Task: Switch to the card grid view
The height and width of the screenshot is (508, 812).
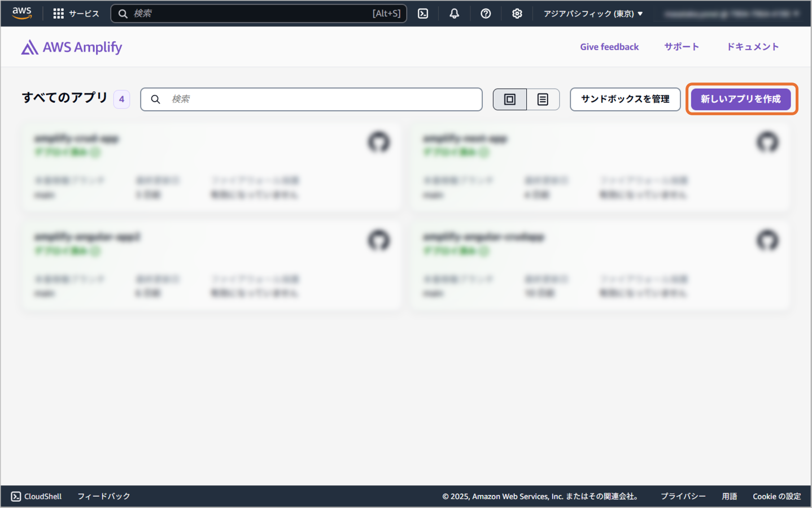Action: [510, 99]
